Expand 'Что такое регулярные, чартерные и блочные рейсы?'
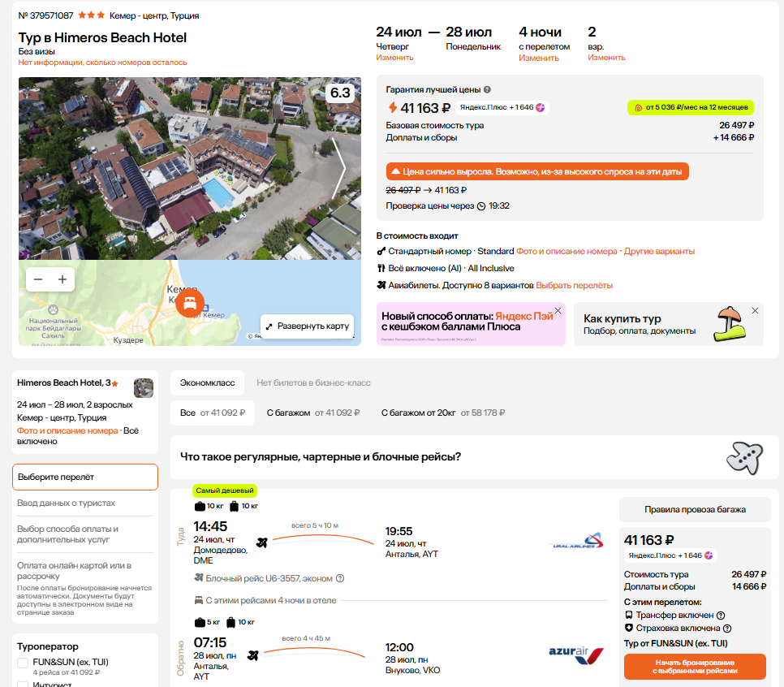The width and height of the screenshot is (784, 687). [x=474, y=457]
